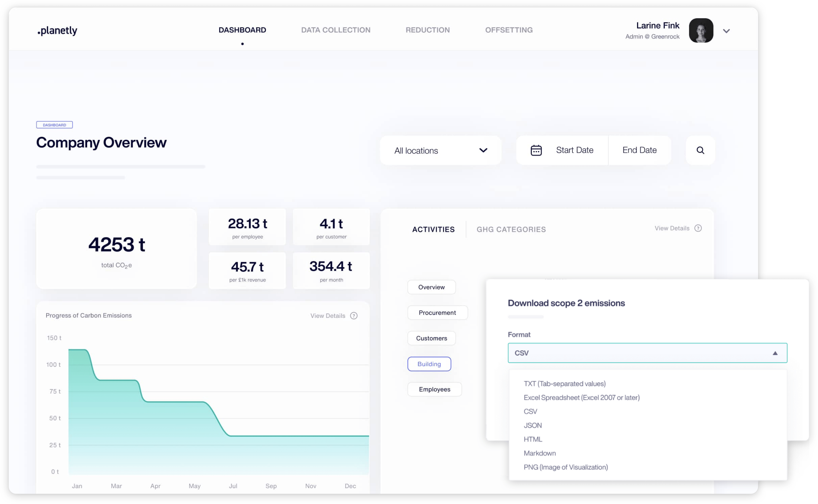Pick CSV in the format list

click(530, 412)
